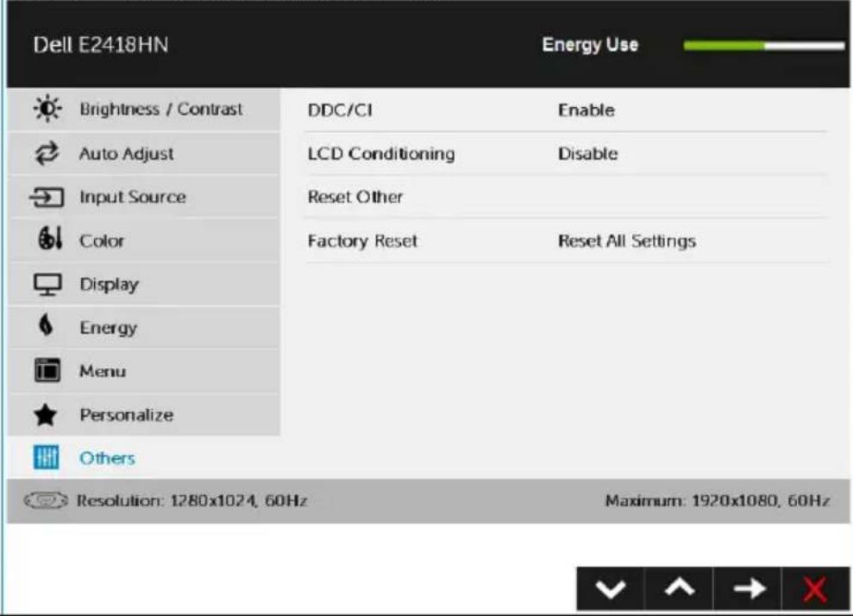Click the Maximum: 1920x1080, 60Hz text

pyautogui.click(x=718, y=500)
